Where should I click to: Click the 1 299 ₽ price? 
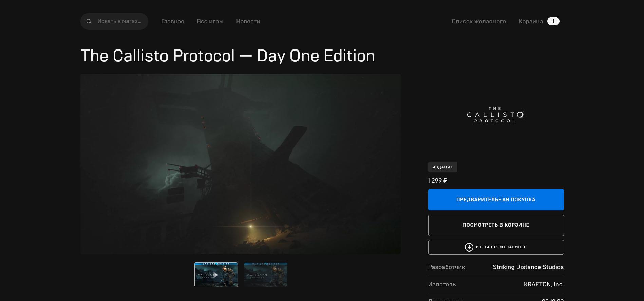click(x=438, y=181)
